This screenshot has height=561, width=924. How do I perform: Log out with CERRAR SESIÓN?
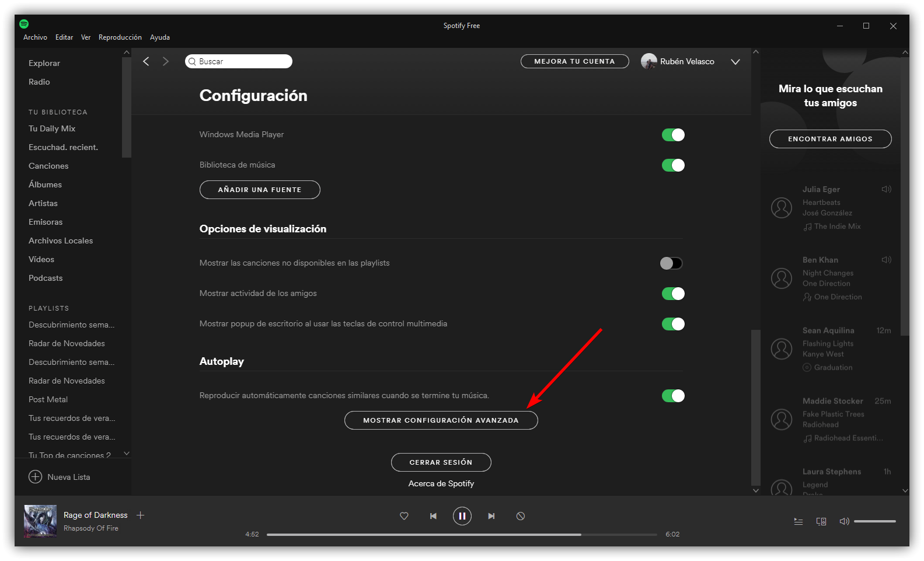tap(441, 462)
